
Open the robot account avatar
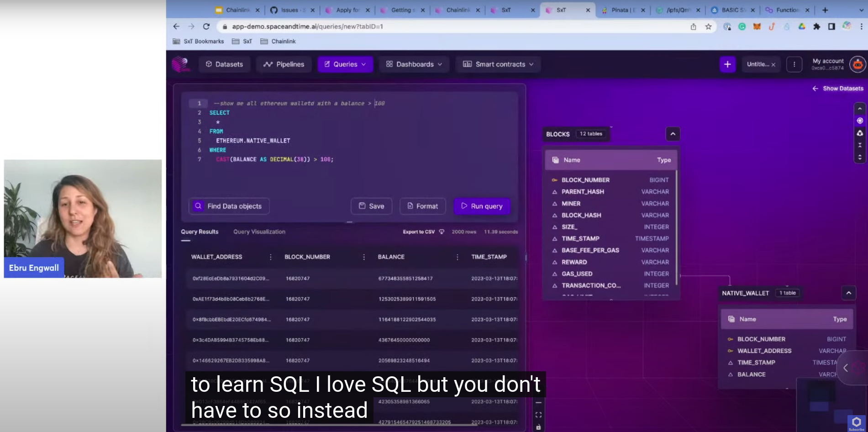[x=857, y=64]
